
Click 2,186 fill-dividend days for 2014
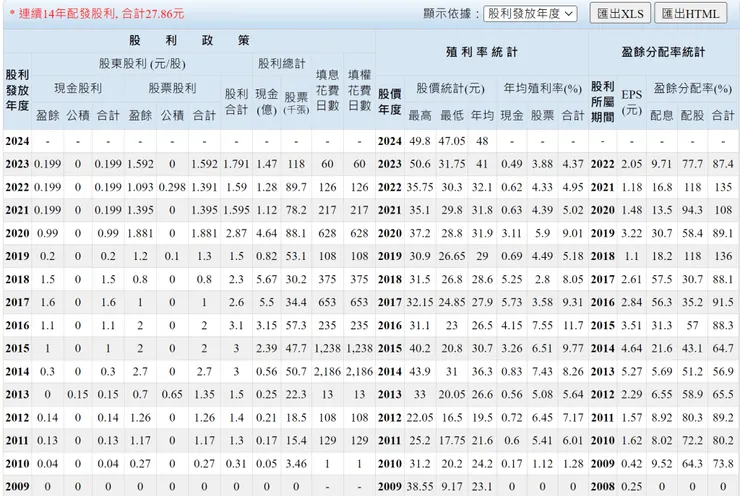click(x=327, y=371)
